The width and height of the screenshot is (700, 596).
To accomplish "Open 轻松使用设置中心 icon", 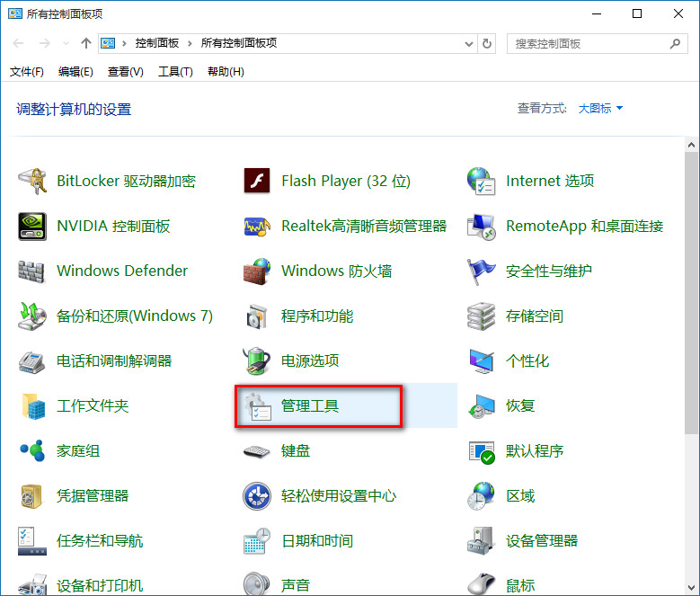I will [257, 496].
